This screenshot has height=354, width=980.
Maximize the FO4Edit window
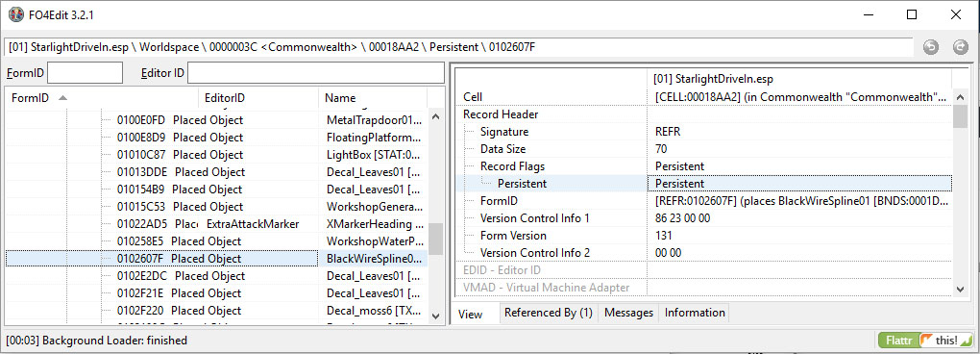point(912,14)
